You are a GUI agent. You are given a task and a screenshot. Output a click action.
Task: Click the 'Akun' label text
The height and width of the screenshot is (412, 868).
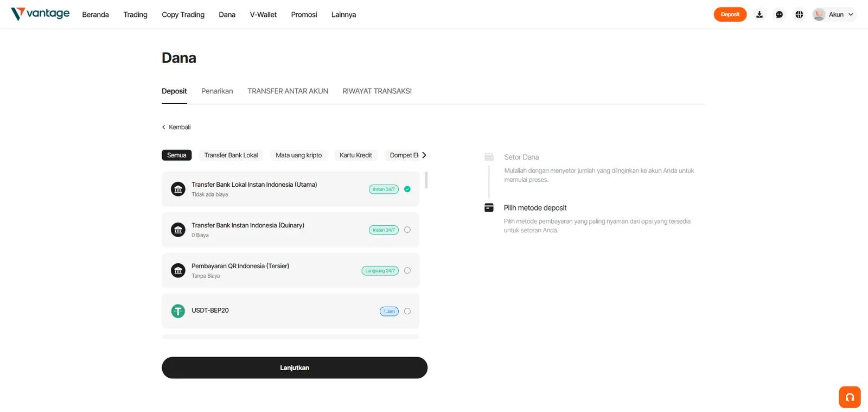[x=836, y=15]
